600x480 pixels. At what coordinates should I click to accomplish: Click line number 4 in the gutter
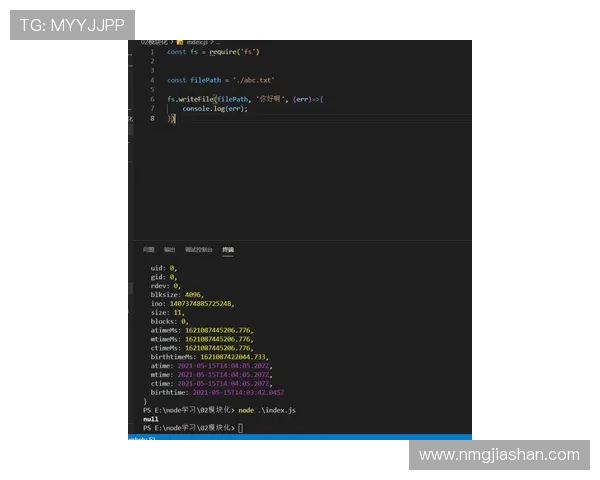pyautogui.click(x=151, y=80)
